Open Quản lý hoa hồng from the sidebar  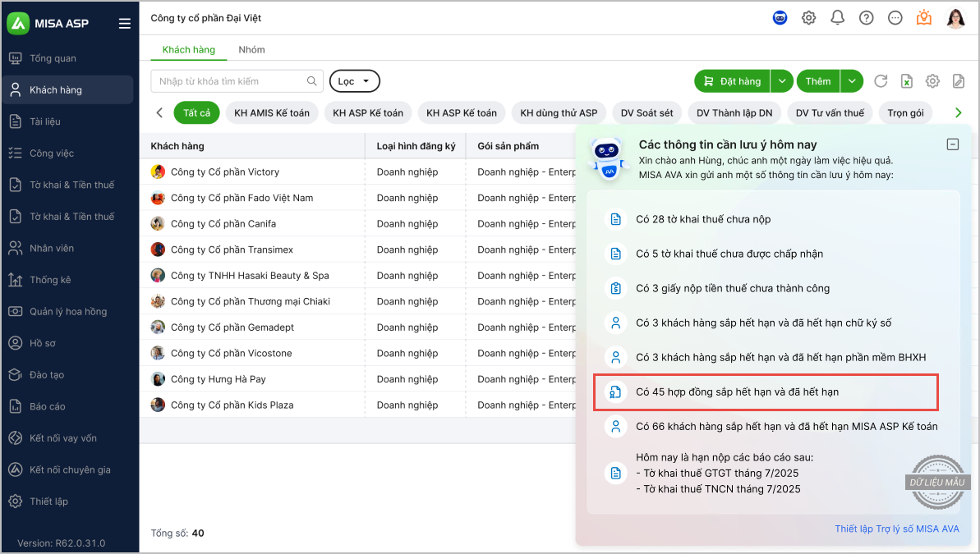point(67,312)
